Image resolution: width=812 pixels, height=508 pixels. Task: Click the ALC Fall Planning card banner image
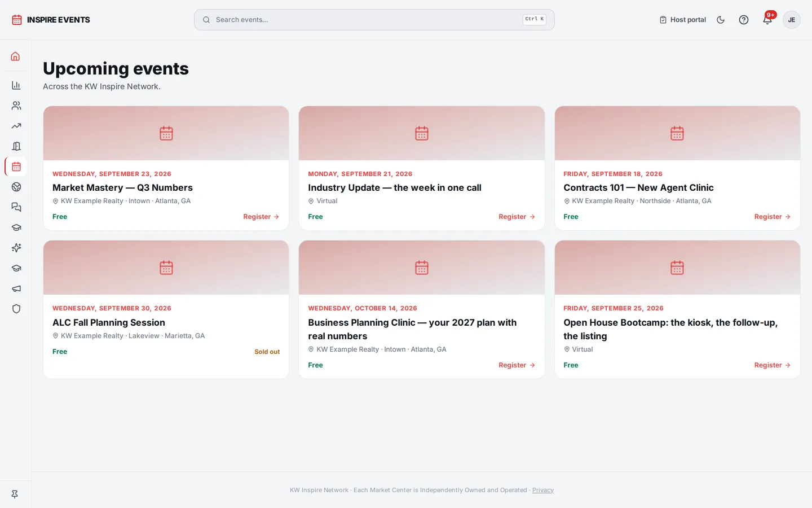(x=166, y=268)
